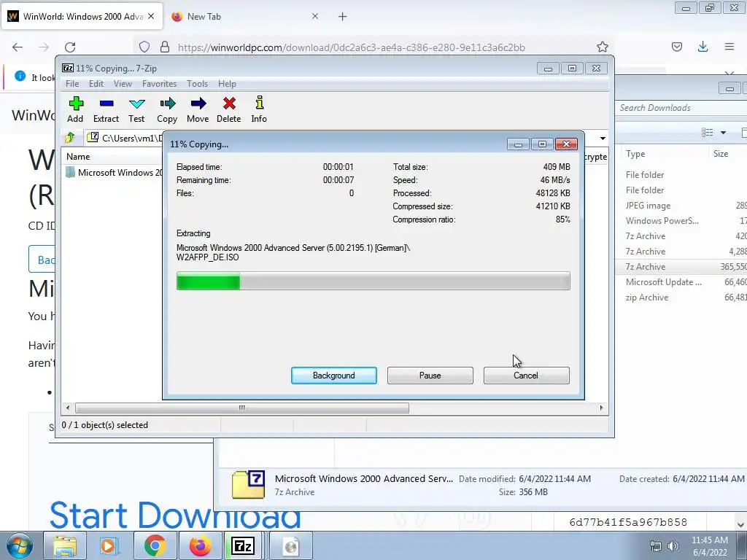Open the Firefox hamburger menu
The width and height of the screenshot is (747, 560).
tap(729, 47)
